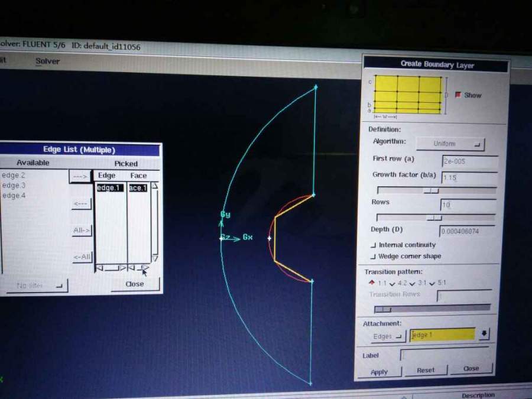Click the First row (a) input field
The image size is (532, 399).
coord(470,161)
